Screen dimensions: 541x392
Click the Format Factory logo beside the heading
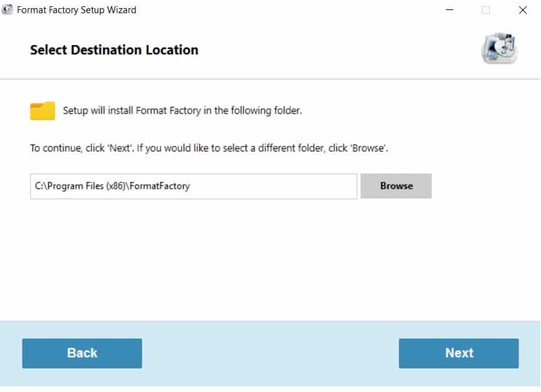coord(499,48)
